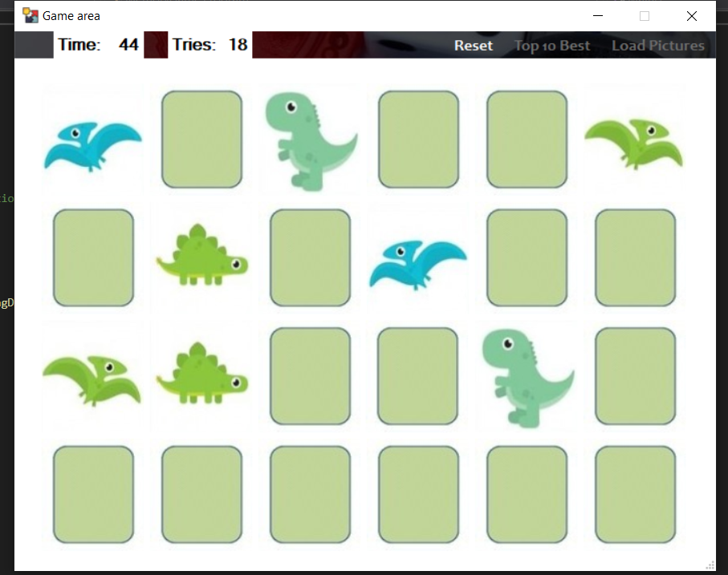Click the blue pterodactyl in the top-left corner

pyautogui.click(x=92, y=140)
